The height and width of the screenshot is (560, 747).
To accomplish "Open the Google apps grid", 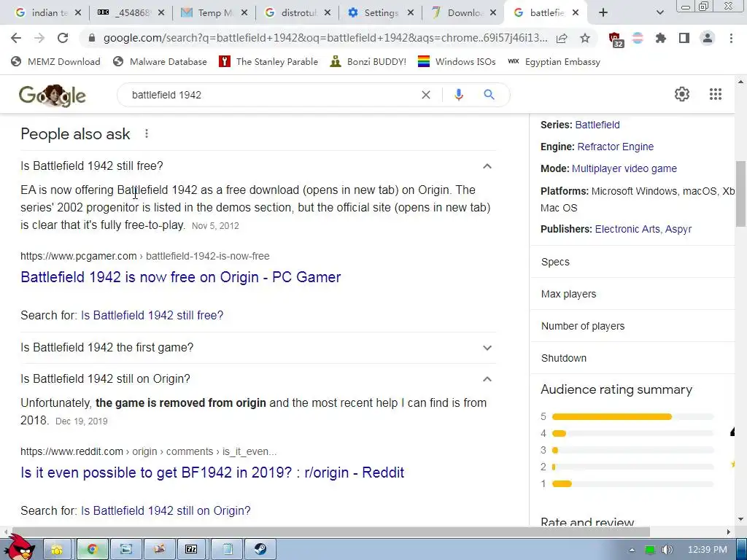I will point(715,94).
